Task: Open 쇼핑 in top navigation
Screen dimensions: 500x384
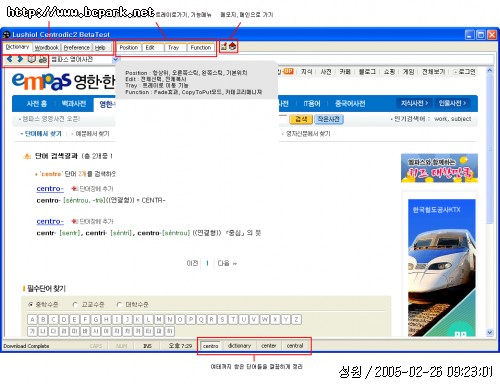Action: 389,72
